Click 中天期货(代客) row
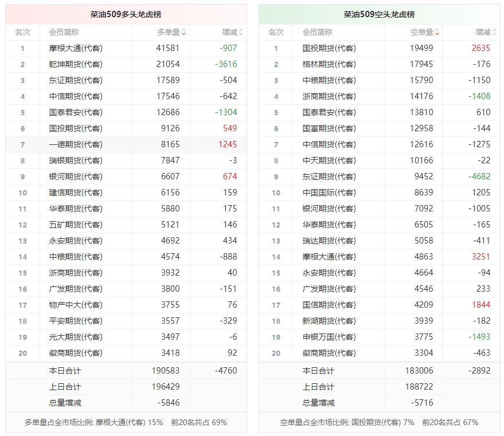Image resolution: width=504 pixels, height=436 pixels. click(x=379, y=160)
